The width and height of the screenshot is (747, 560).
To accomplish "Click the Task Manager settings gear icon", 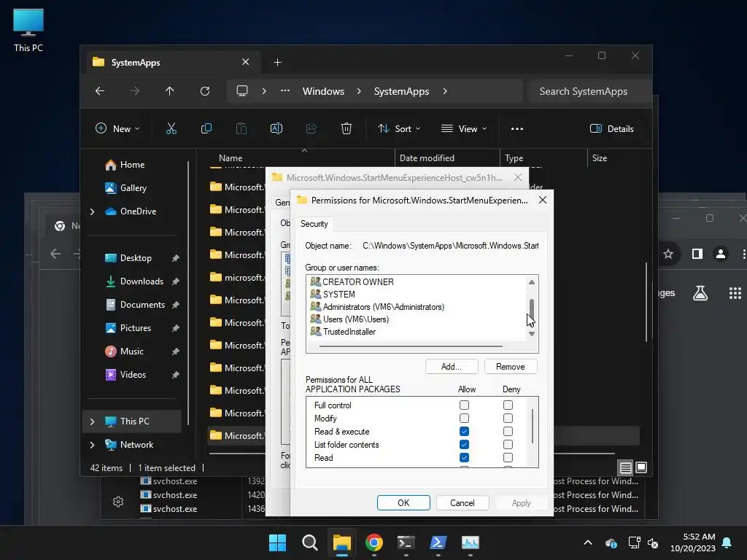I will (118, 502).
